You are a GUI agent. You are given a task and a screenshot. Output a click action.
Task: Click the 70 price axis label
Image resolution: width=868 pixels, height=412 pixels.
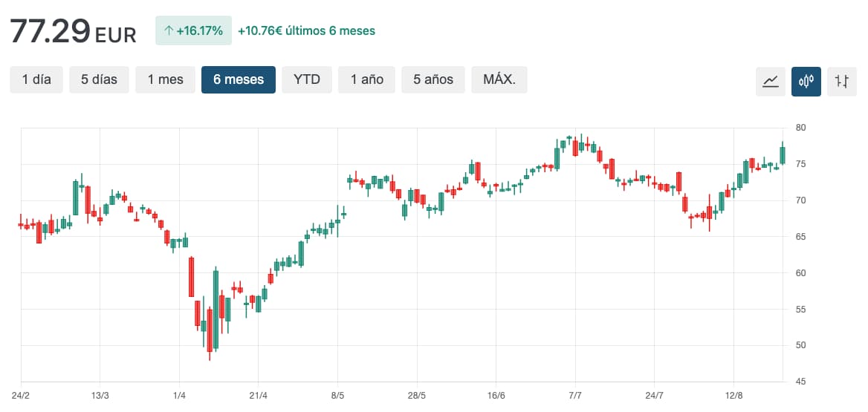pyautogui.click(x=800, y=200)
